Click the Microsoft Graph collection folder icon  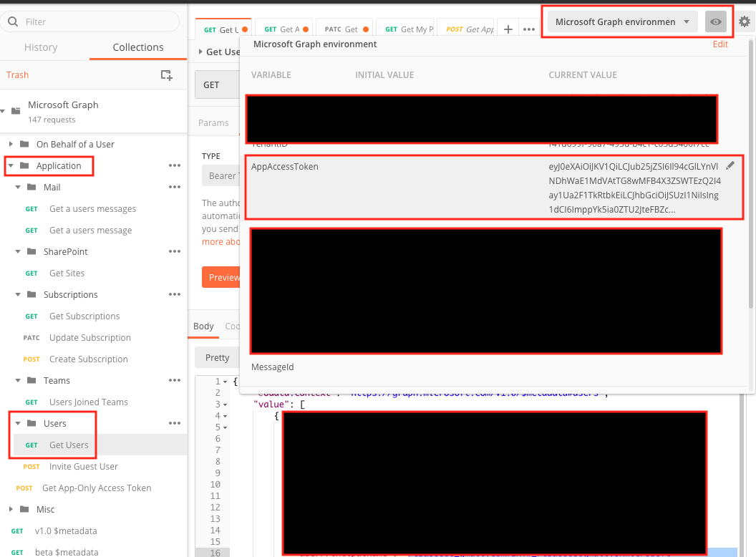(x=16, y=111)
